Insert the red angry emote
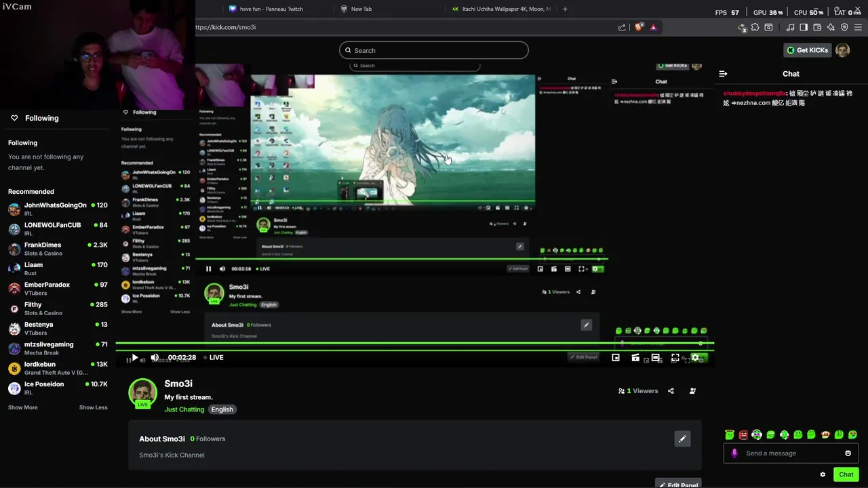868x488 pixels. click(743, 434)
